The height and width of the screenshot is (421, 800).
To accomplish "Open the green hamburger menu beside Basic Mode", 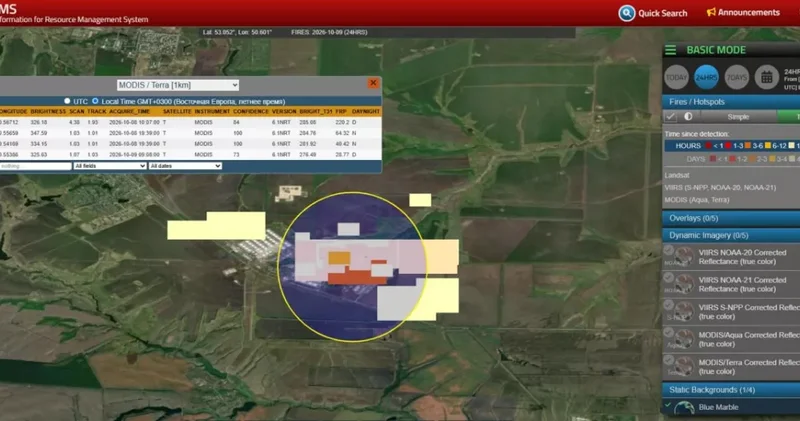I will [670, 50].
